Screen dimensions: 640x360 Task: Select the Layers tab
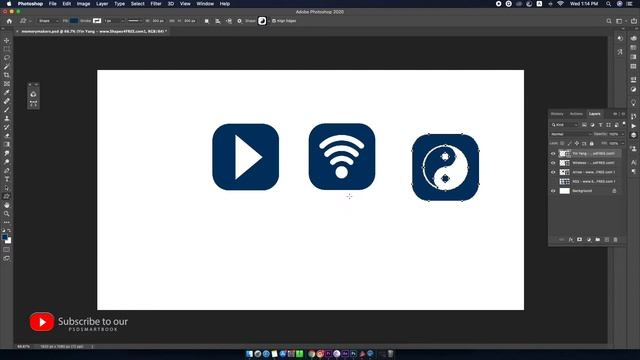(x=595, y=114)
